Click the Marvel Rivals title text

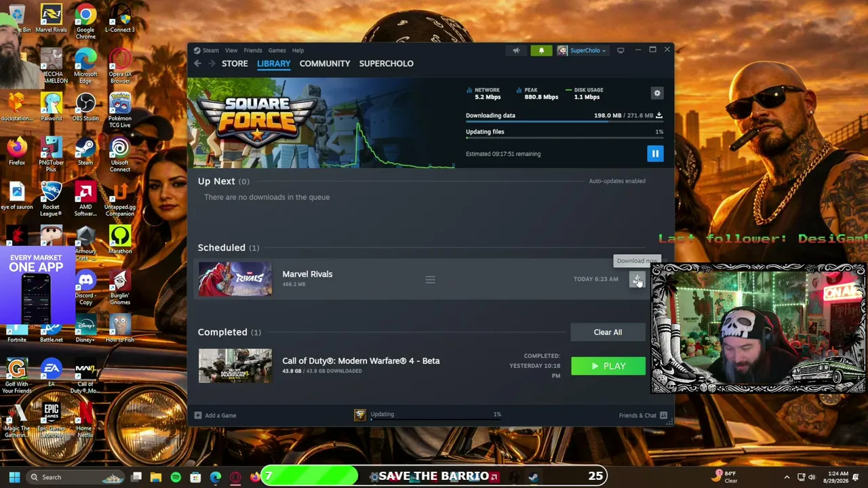pyautogui.click(x=307, y=274)
